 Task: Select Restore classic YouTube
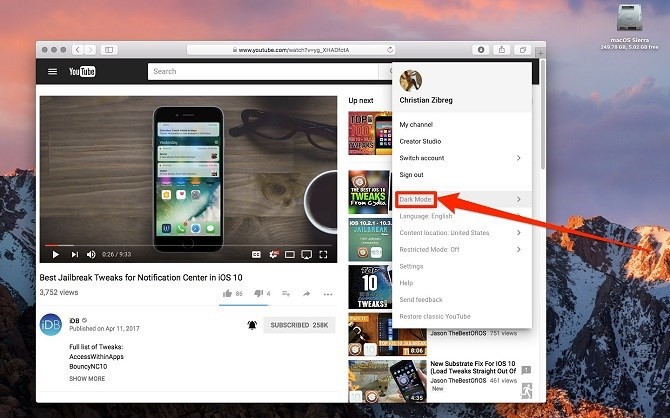[435, 316]
